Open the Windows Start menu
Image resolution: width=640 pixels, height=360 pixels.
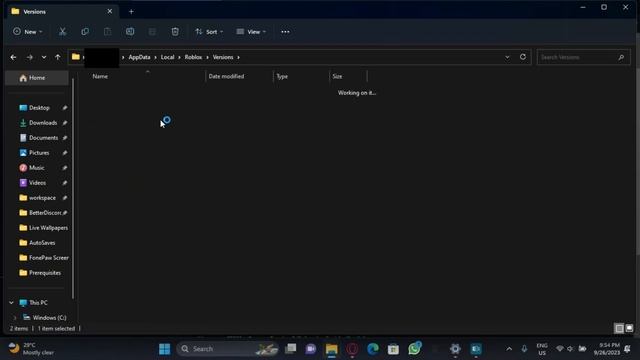164,349
